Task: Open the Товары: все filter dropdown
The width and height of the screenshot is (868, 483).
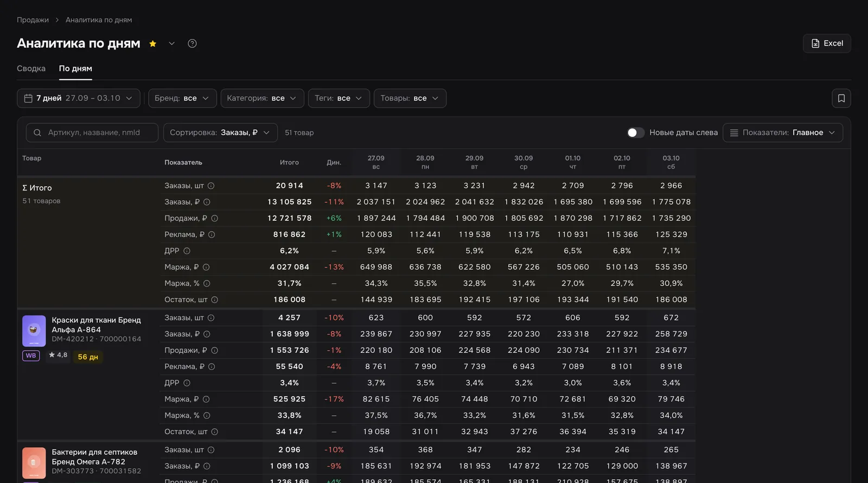Action: pos(410,98)
